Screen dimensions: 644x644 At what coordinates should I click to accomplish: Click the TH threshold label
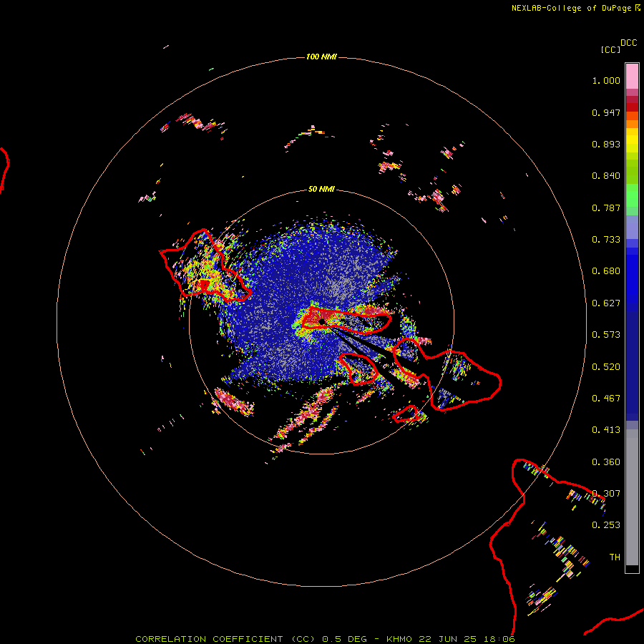tap(615, 557)
